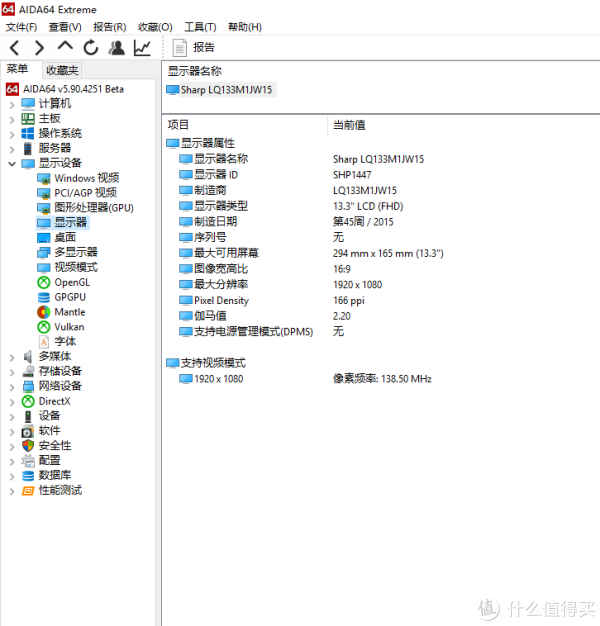Click the 性能测试 benchmark icon in tree

[28, 491]
